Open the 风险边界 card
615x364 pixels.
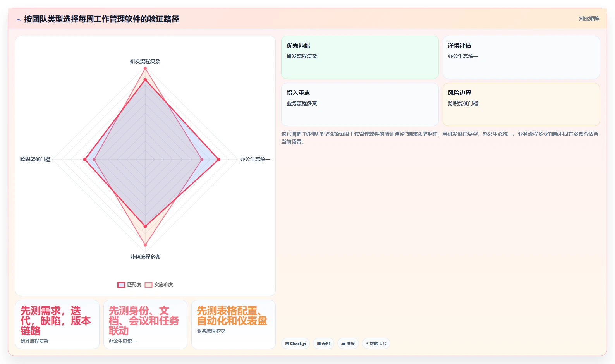[521, 105]
